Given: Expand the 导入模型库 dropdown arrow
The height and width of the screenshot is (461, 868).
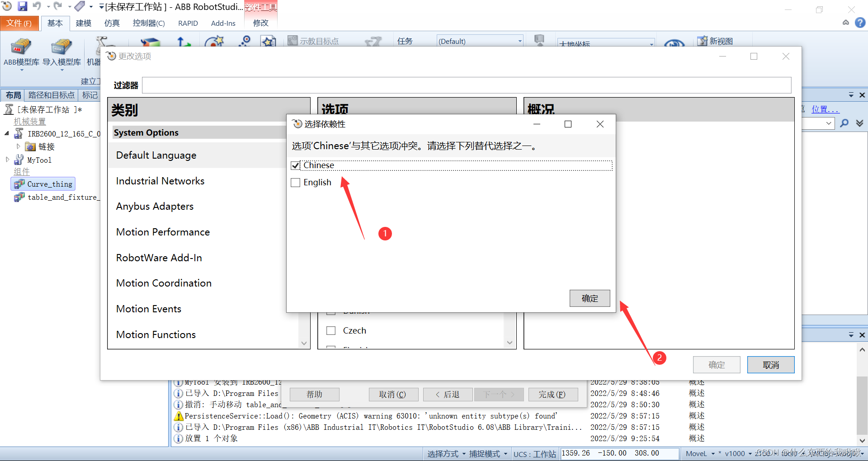Looking at the screenshot, I should coord(61,71).
